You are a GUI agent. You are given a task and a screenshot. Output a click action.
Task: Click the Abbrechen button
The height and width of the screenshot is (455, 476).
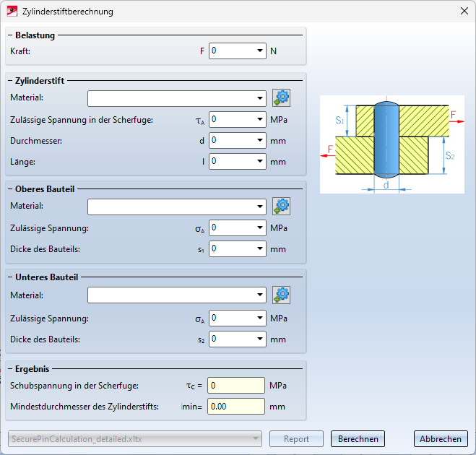pos(441,439)
